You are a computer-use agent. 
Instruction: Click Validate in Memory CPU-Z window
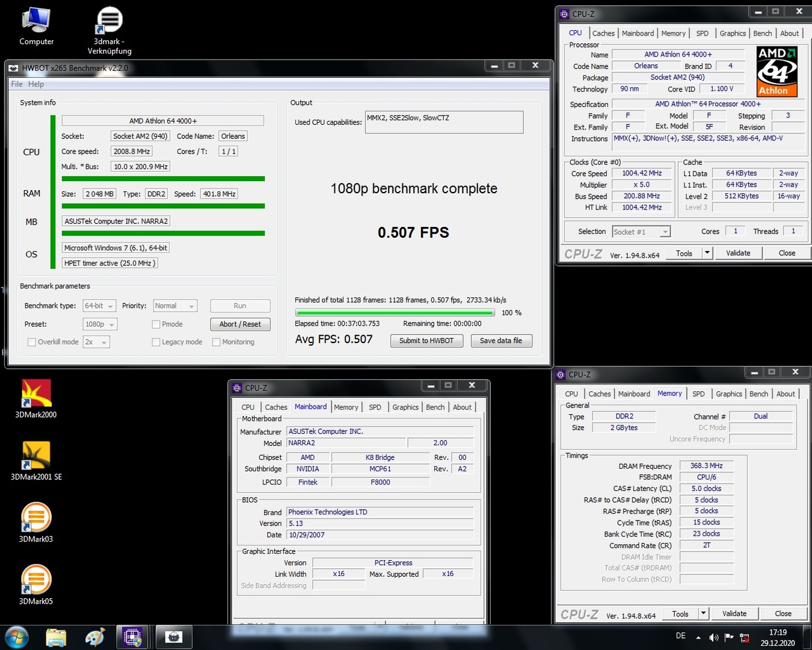734,614
